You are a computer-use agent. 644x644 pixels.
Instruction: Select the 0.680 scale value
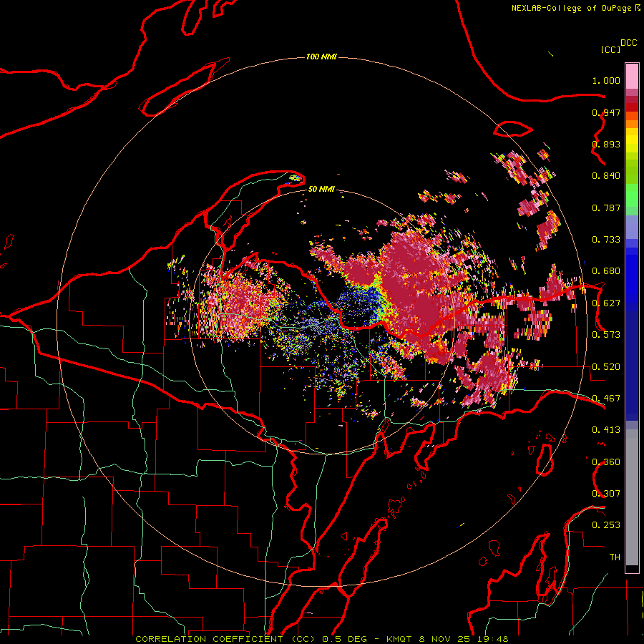click(x=606, y=271)
